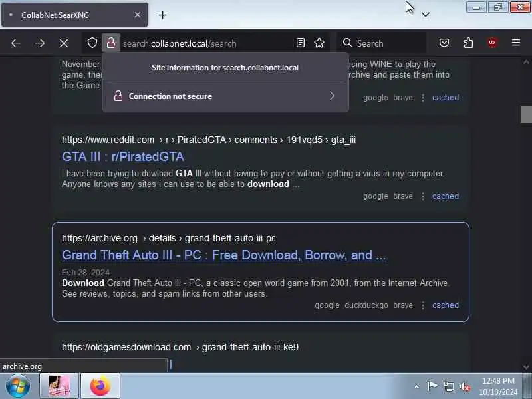Open Firefox hamburger application menu

[x=516, y=43]
